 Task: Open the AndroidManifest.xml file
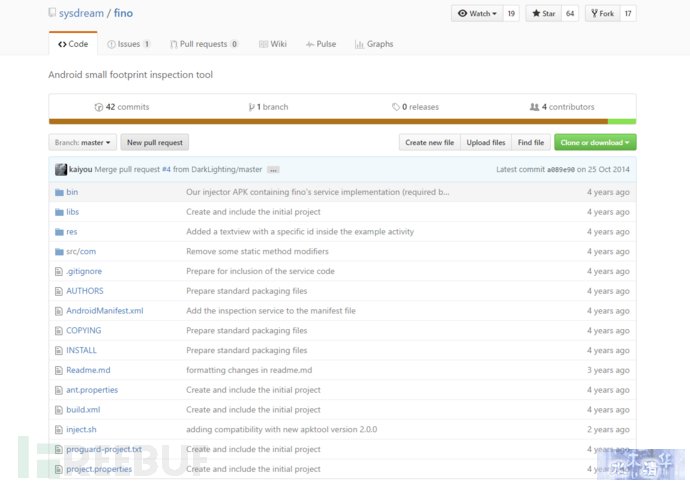tap(105, 311)
